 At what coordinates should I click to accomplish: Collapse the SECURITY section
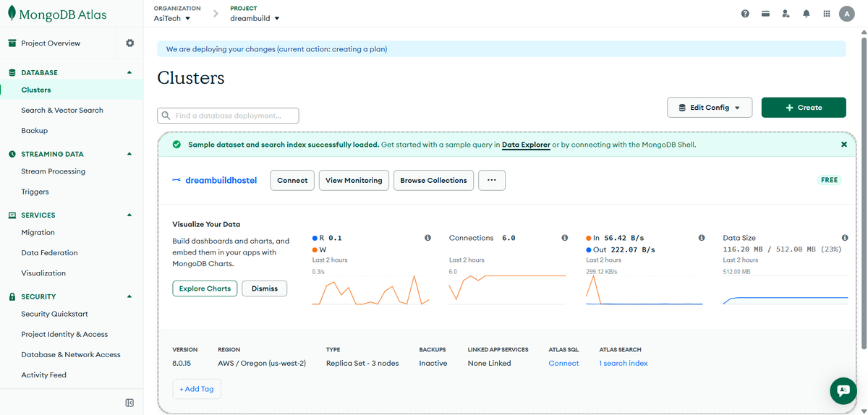(x=129, y=296)
